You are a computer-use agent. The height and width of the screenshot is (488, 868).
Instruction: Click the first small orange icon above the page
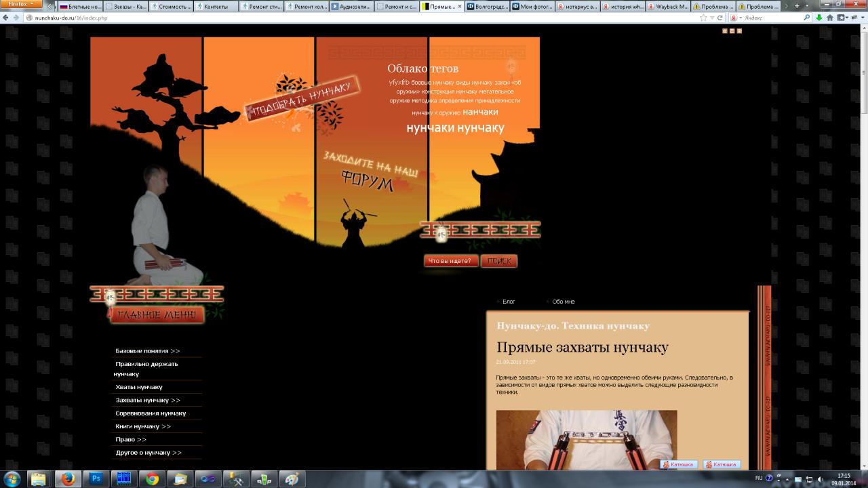point(725,30)
